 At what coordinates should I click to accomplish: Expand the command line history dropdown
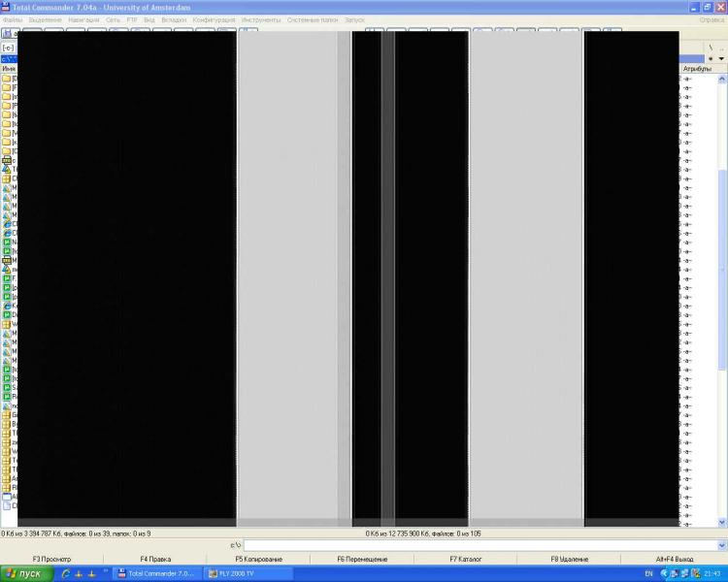721,546
